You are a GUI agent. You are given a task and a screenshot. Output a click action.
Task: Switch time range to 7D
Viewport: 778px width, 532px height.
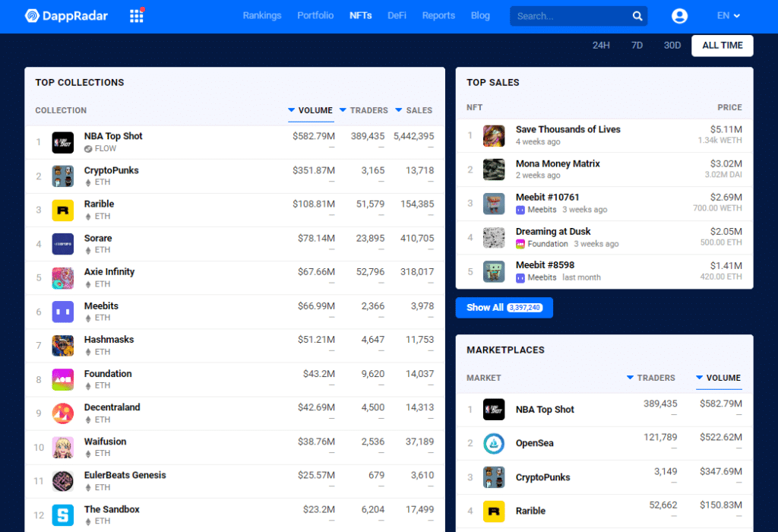tap(637, 45)
